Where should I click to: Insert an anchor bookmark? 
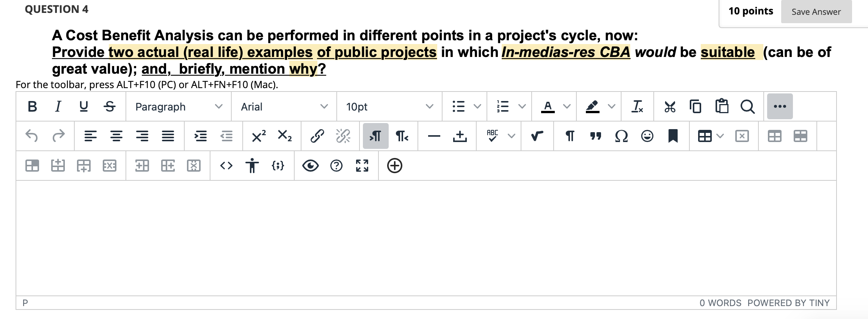pyautogui.click(x=673, y=136)
